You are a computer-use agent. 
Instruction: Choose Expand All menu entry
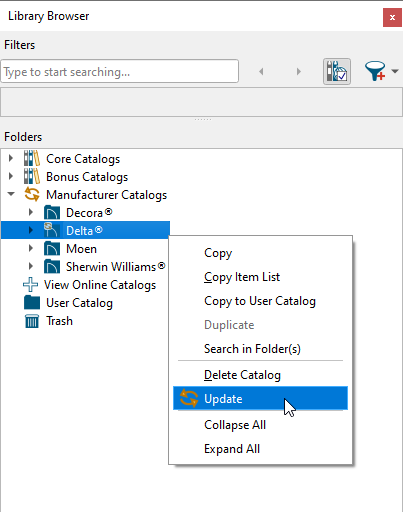[x=260, y=449]
